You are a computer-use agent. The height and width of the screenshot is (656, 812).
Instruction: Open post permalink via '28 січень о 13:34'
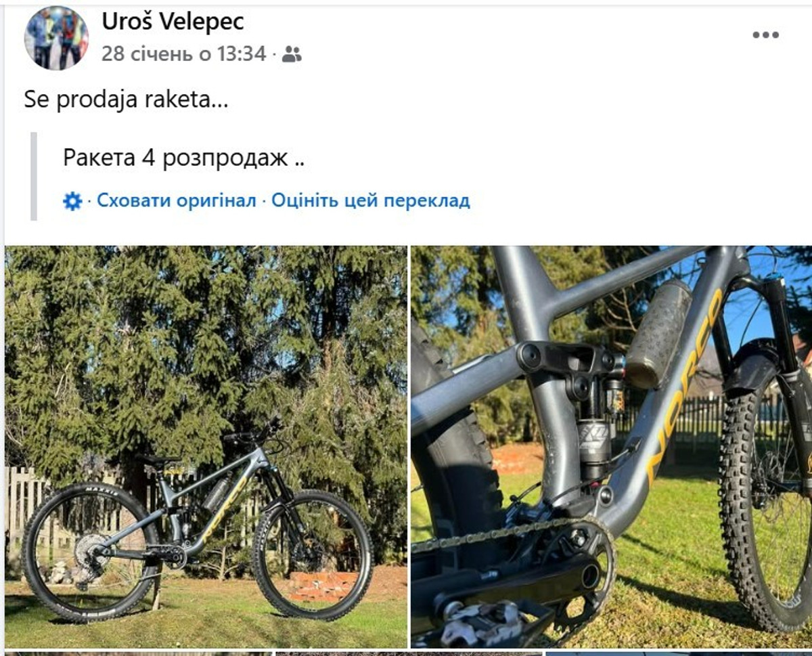(184, 54)
